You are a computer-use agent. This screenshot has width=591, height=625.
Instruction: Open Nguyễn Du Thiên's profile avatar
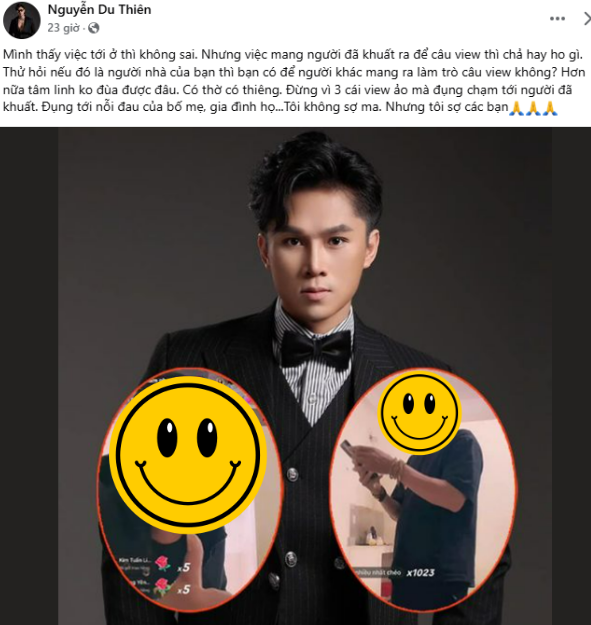(x=22, y=20)
